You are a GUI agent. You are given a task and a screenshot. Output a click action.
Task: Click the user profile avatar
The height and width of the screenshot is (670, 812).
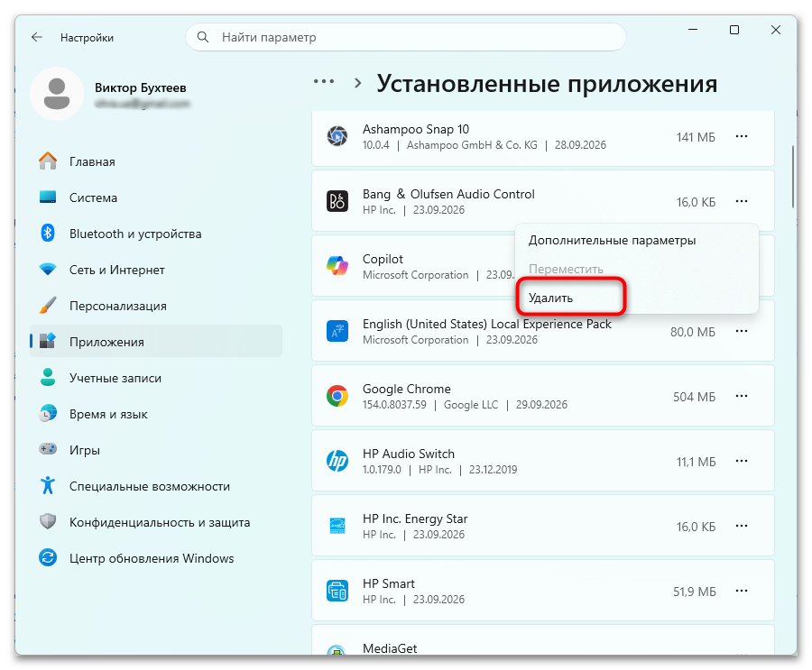tap(57, 94)
